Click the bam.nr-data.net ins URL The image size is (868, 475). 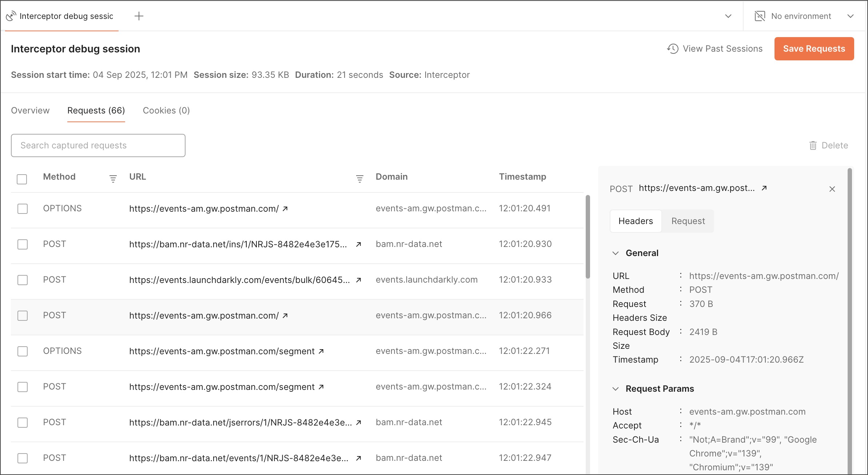pos(238,244)
